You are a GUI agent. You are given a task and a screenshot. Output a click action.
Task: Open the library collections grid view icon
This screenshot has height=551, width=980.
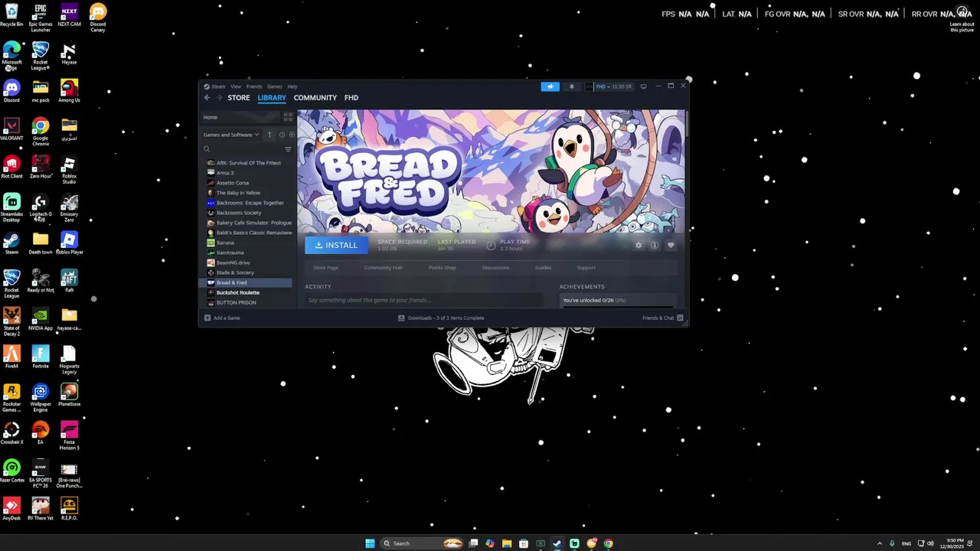coord(288,117)
